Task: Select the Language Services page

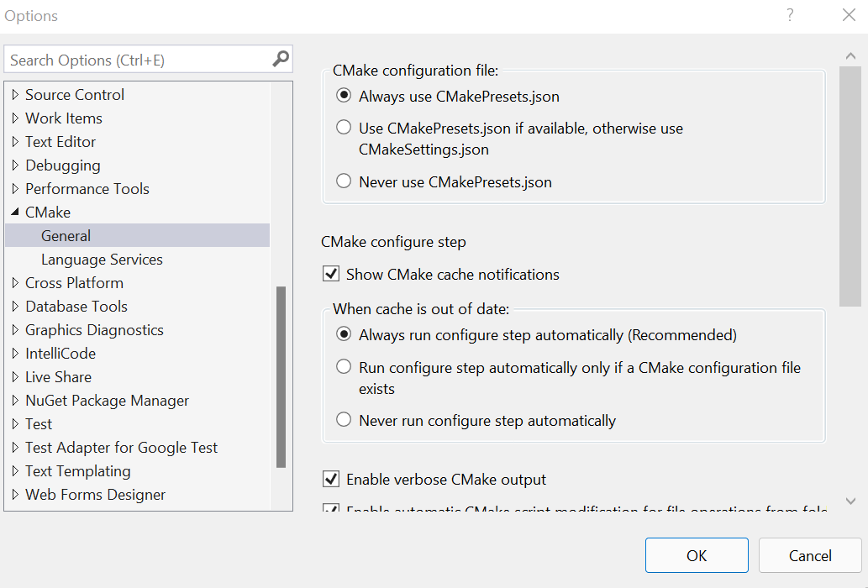Action: [101, 260]
